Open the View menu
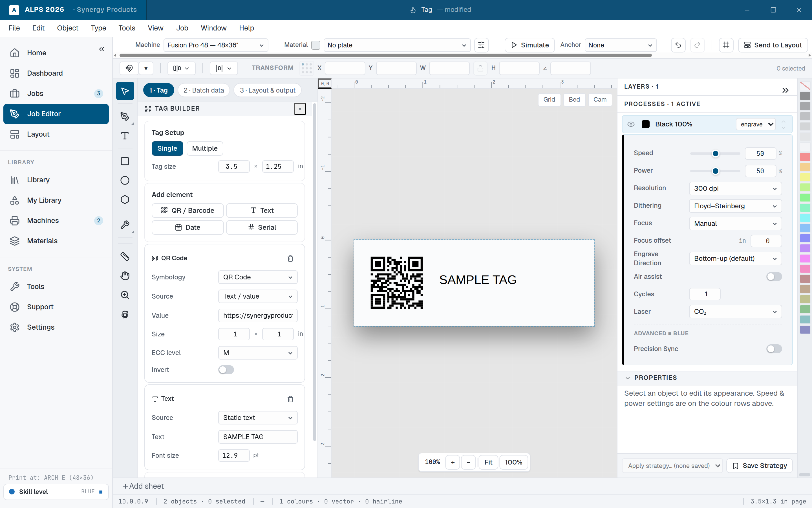The image size is (812, 508). (x=155, y=28)
